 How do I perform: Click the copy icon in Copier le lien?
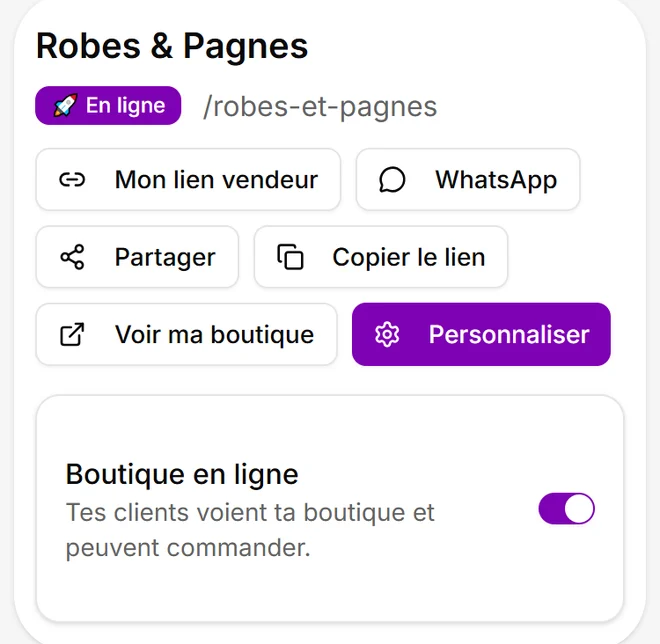pos(290,257)
